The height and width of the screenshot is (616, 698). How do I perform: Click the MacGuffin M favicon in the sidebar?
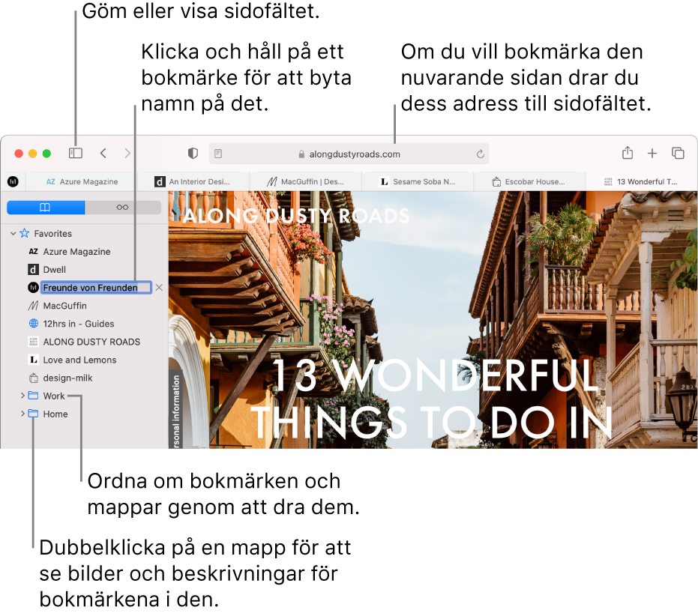pyautogui.click(x=34, y=306)
